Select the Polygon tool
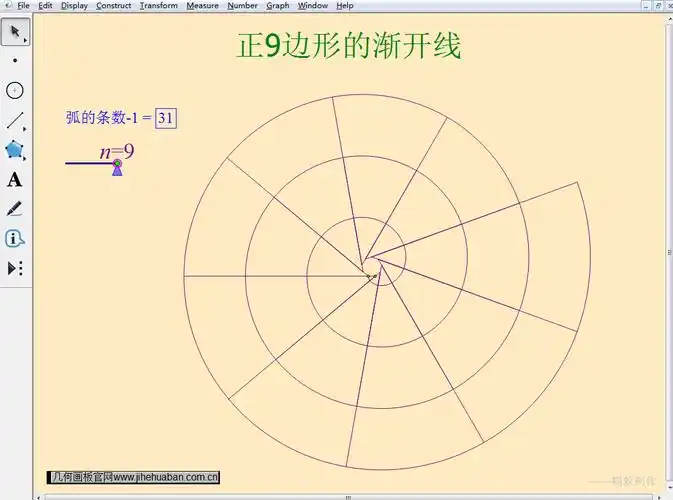Screen dimensions: 673x500 coord(15,150)
